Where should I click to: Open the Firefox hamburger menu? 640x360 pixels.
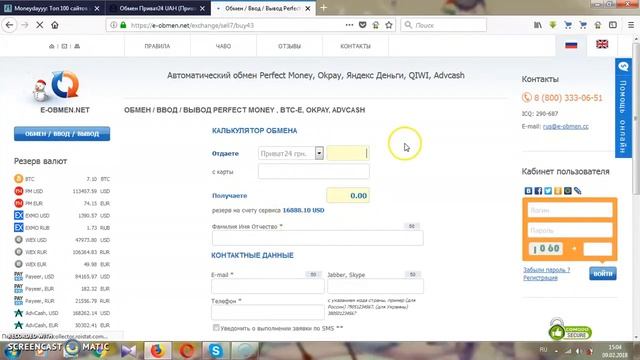[x=631, y=25]
